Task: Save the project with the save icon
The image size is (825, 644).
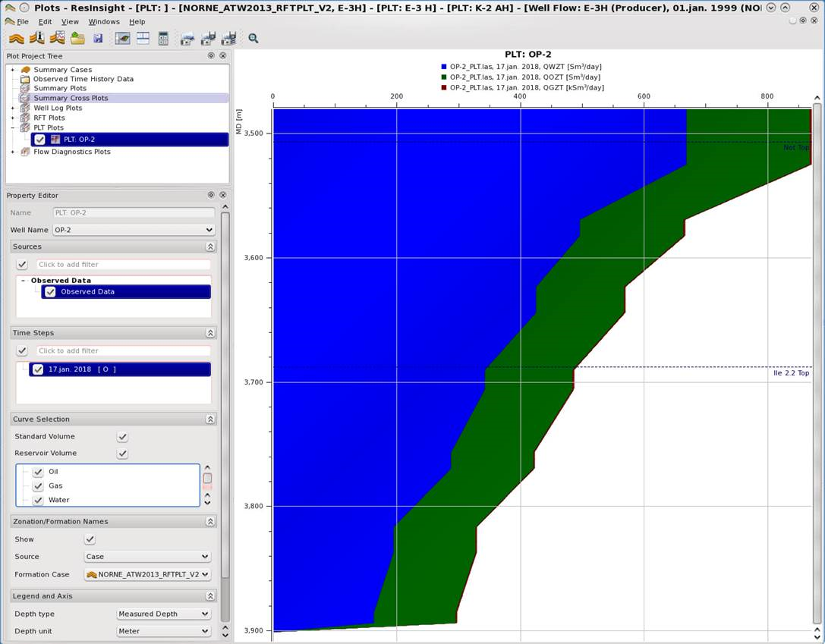Action: pos(99,37)
